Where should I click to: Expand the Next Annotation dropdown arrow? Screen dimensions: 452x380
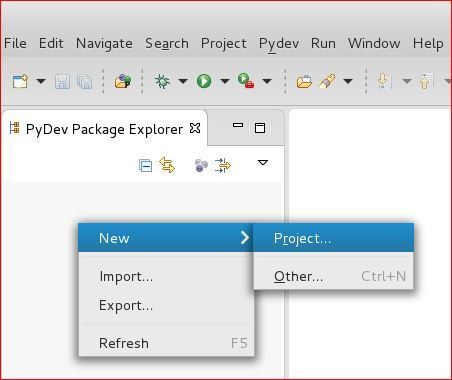coord(407,81)
